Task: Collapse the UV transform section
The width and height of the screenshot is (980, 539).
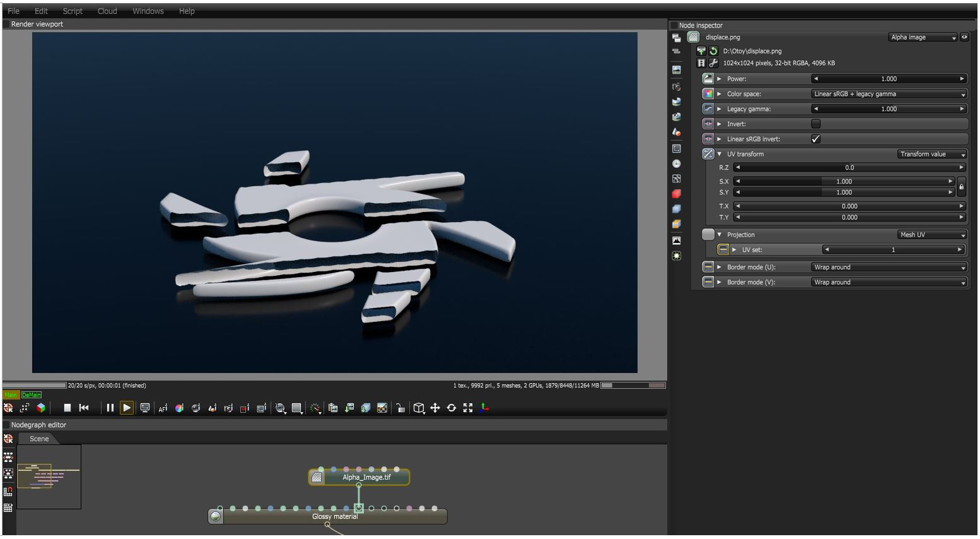Action: click(720, 154)
